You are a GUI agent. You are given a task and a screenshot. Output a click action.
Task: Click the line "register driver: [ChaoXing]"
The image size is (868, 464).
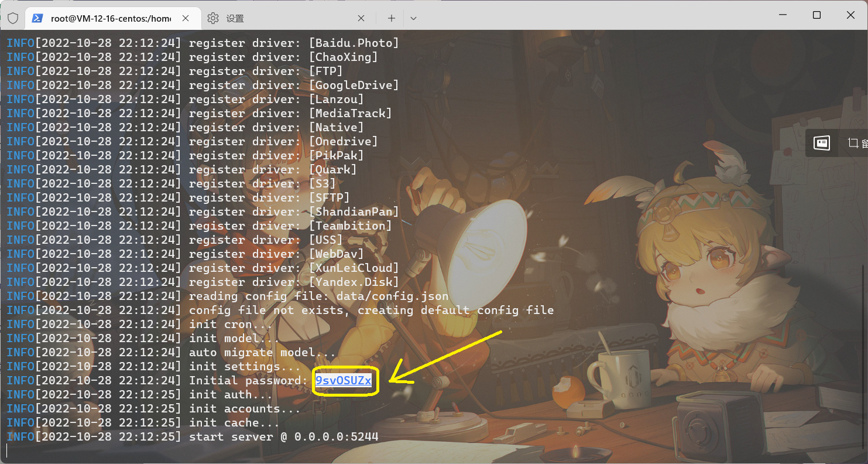(x=284, y=57)
